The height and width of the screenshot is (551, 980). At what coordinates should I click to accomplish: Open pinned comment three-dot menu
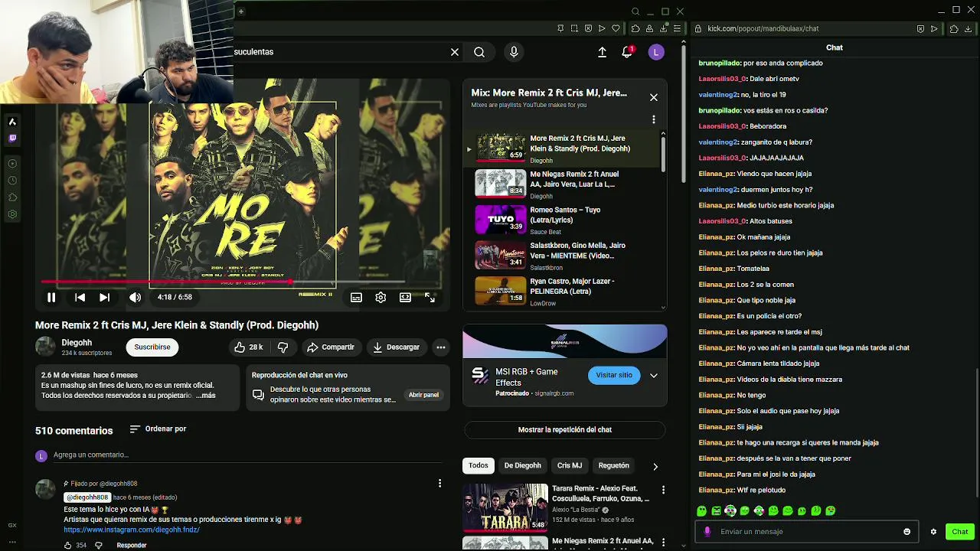tap(439, 483)
